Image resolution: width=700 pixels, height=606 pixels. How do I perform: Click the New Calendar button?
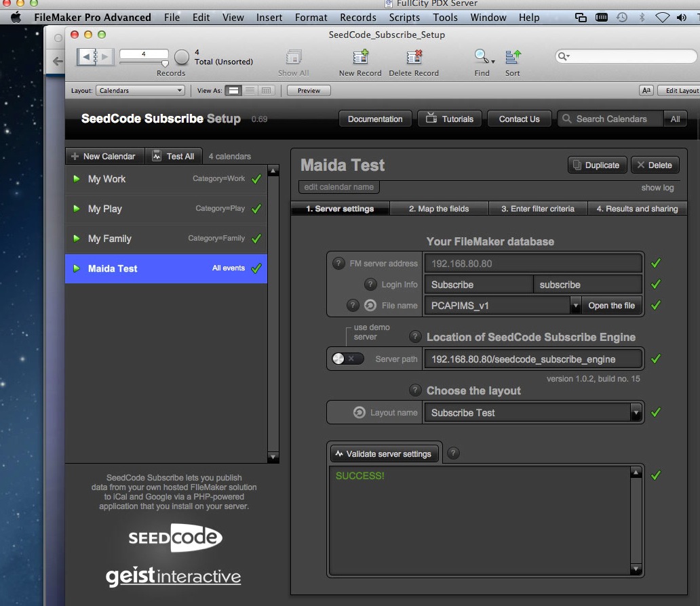[x=105, y=156]
